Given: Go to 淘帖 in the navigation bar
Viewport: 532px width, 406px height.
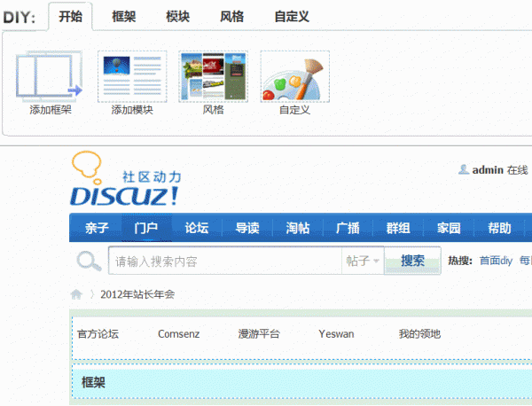Looking at the screenshot, I should [297, 228].
